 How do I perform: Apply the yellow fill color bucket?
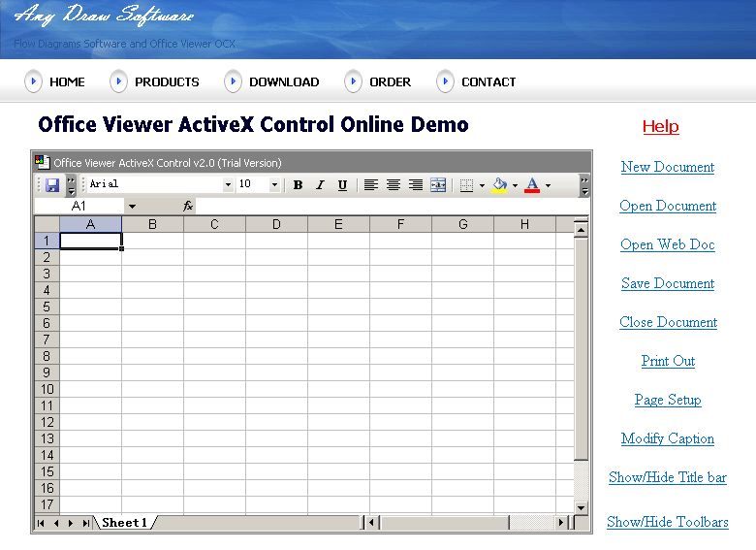[x=499, y=185]
